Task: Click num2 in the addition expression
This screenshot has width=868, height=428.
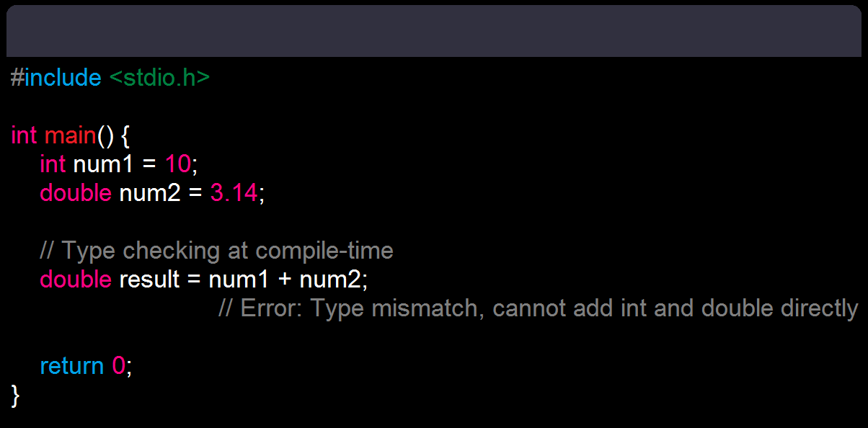Action: pyautogui.click(x=329, y=279)
